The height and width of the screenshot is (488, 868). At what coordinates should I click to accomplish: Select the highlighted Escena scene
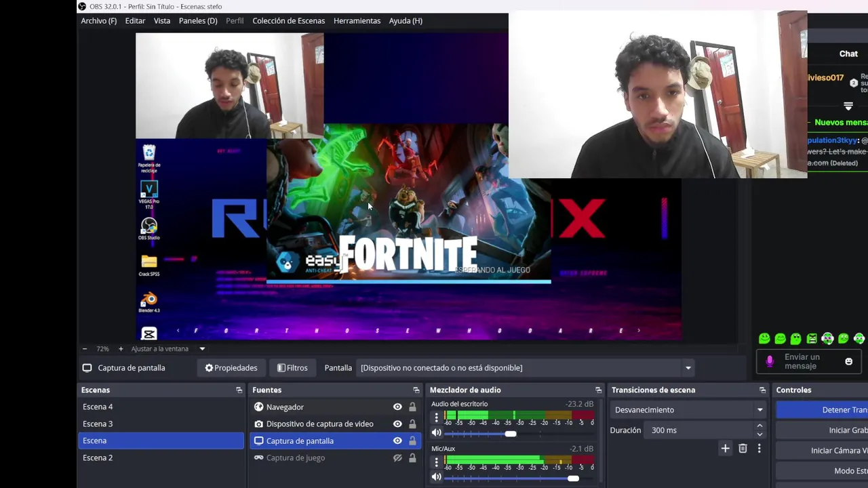coord(161,441)
